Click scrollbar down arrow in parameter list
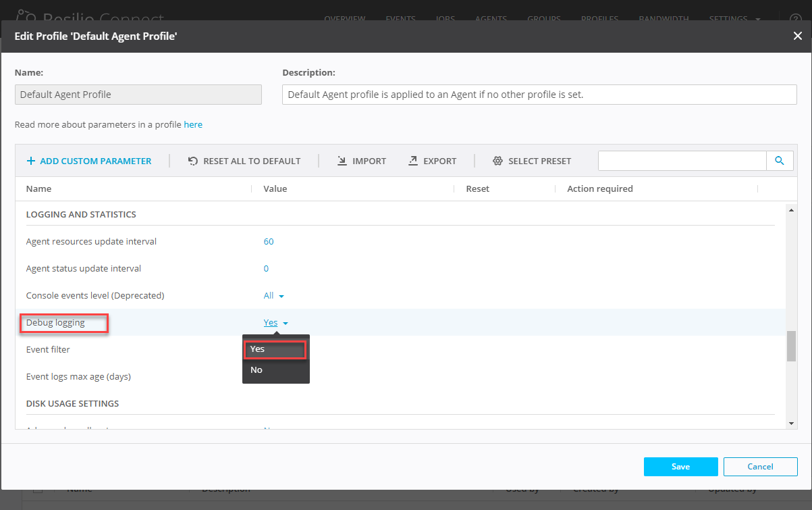This screenshot has height=510, width=812. pyautogui.click(x=791, y=423)
